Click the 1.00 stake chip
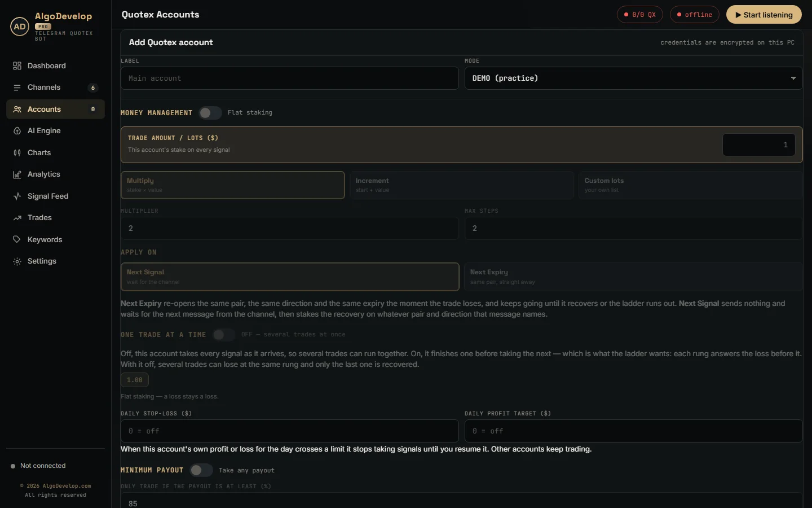 (135, 380)
